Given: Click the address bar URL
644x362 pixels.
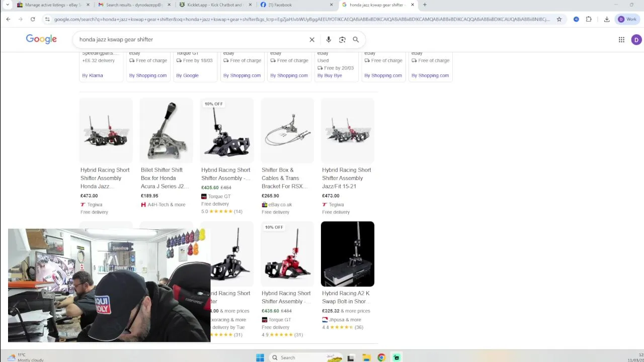Looking at the screenshot, I should click(302, 19).
